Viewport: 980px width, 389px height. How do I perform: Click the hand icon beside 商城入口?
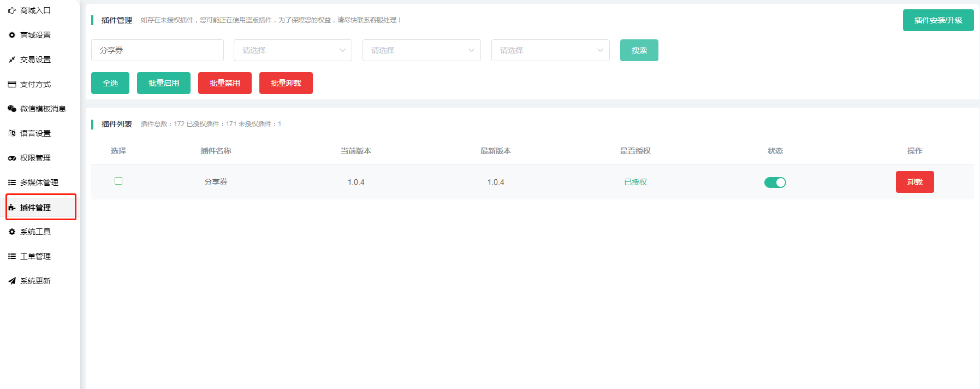point(11,10)
